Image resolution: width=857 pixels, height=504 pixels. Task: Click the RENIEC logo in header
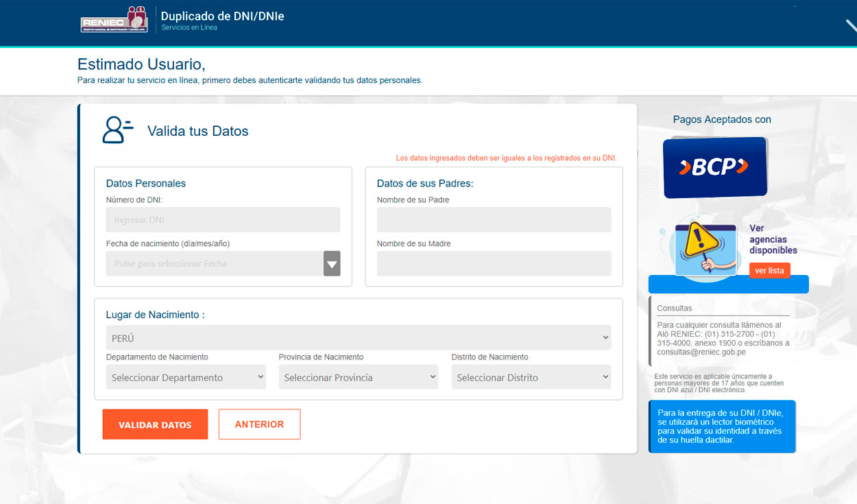click(114, 20)
